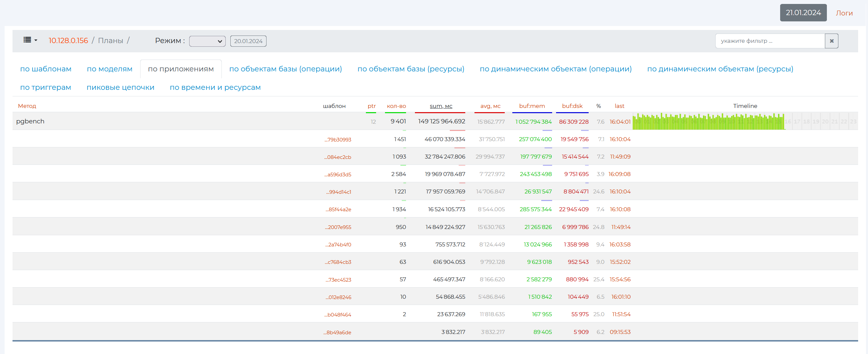Sort by the buf:mem column header
The width and height of the screenshot is (868, 354).
pos(532,106)
